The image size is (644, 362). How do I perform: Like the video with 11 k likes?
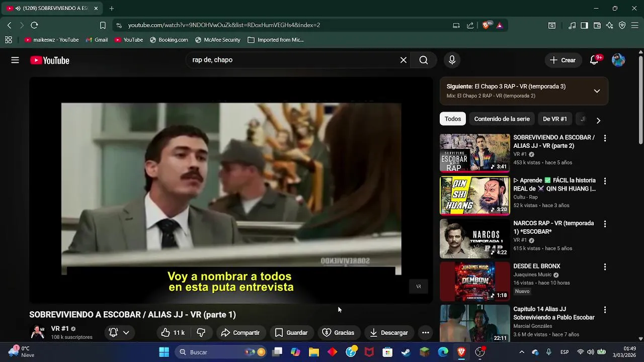(x=173, y=333)
